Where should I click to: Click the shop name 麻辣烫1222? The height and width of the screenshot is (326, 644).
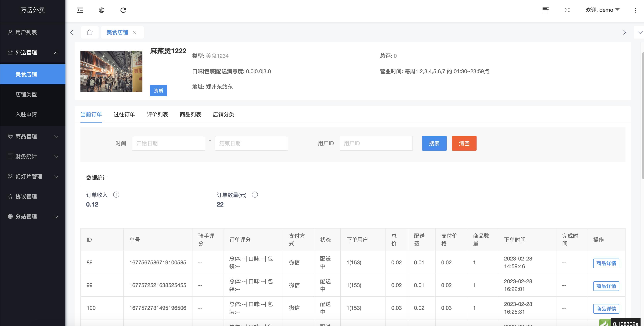click(168, 51)
